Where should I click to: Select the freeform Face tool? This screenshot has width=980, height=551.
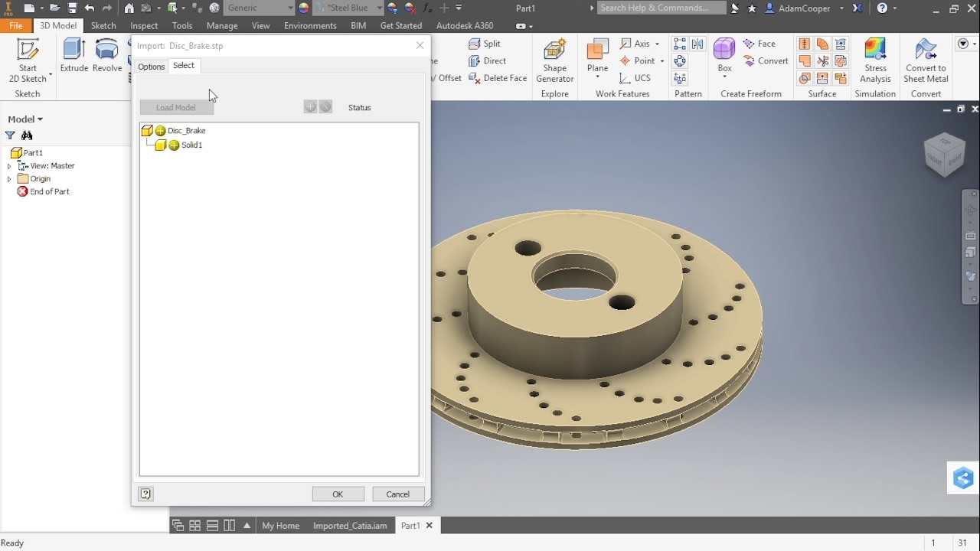tap(759, 44)
